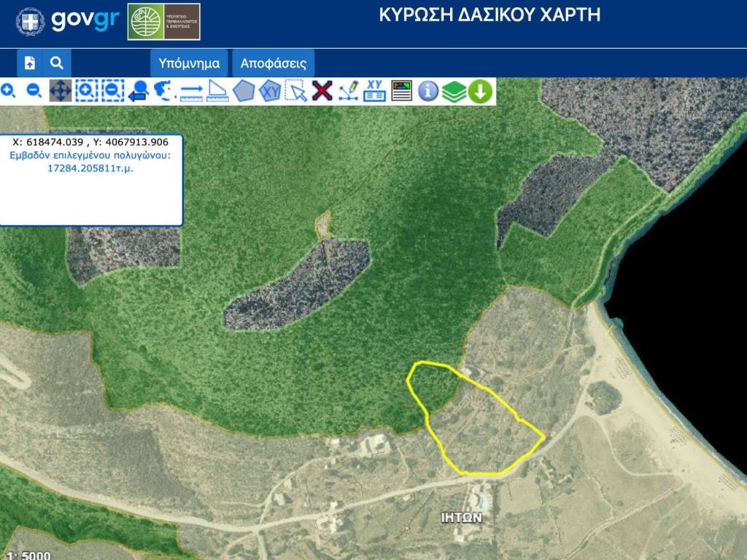Pick the select-feature cursor tool
Viewport: 747px width, 560px height.
tap(296, 91)
